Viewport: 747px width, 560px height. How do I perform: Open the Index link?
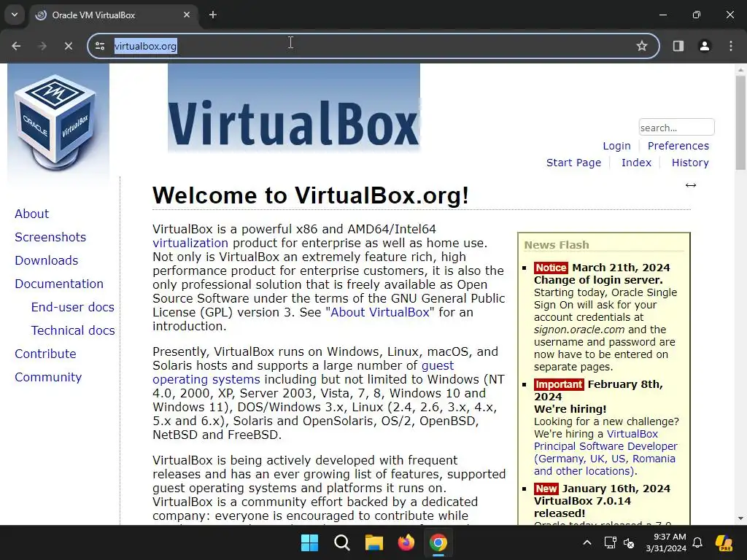(x=636, y=163)
